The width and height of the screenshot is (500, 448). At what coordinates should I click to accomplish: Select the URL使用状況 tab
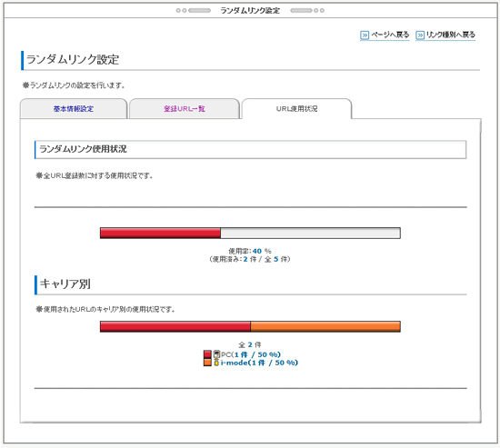pos(297,109)
